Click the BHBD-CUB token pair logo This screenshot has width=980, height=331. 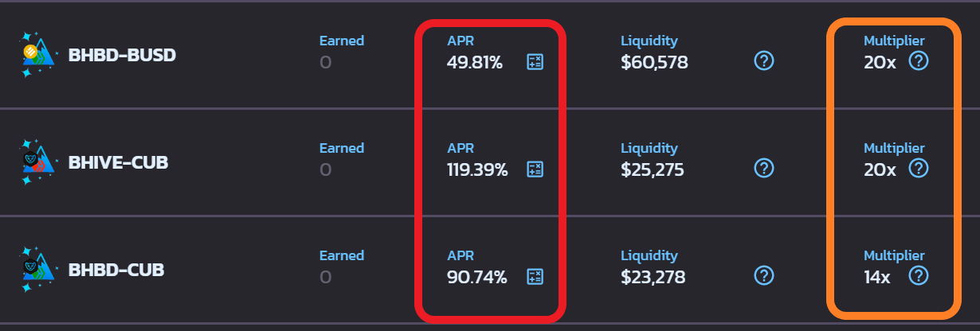(x=38, y=270)
